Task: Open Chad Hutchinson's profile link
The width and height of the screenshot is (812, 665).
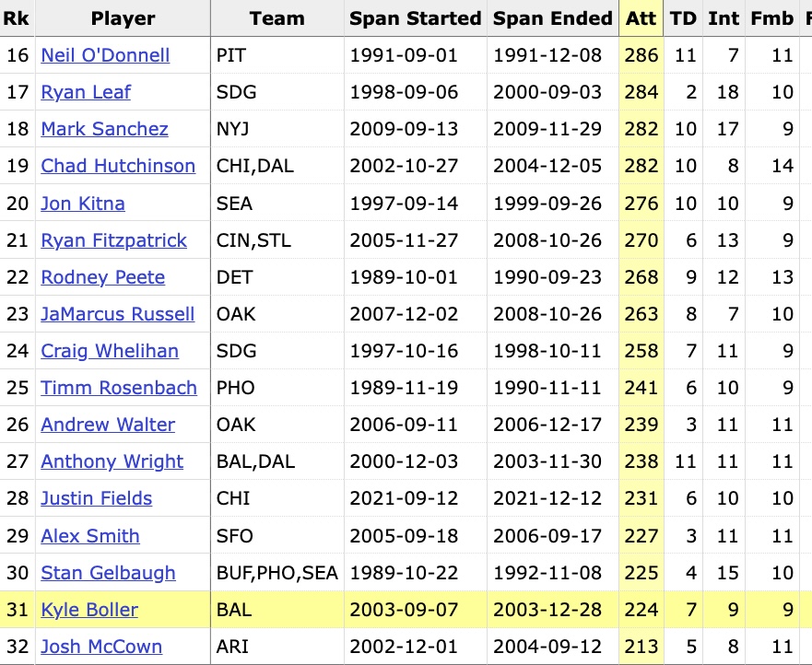Action: pos(118,166)
